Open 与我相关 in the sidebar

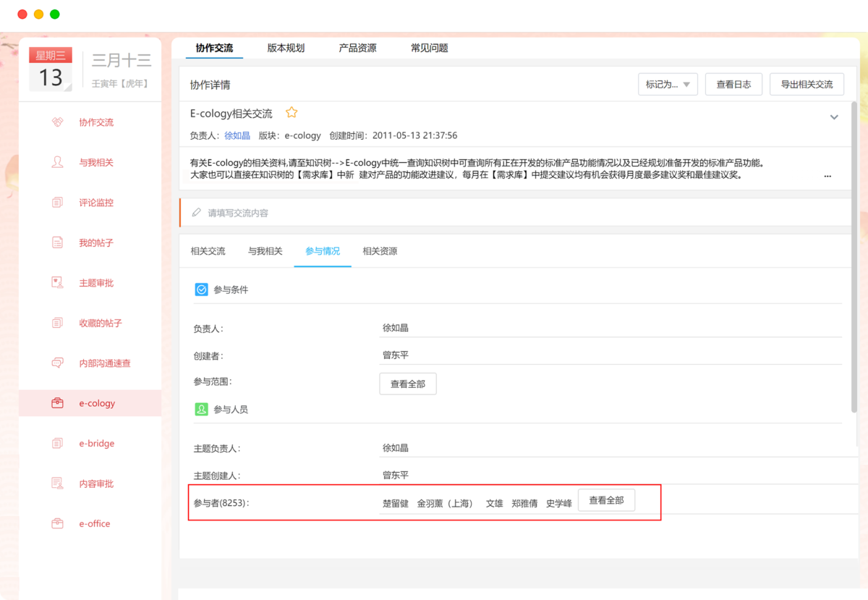pos(96,162)
